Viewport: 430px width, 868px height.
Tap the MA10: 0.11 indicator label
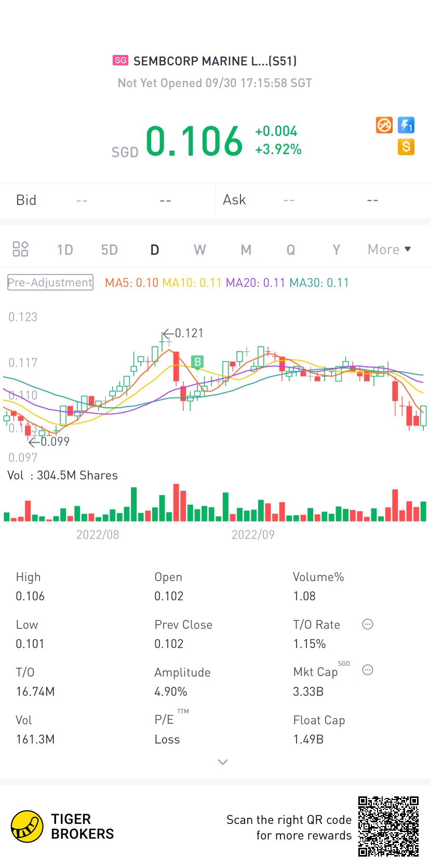pyautogui.click(x=192, y=283)
